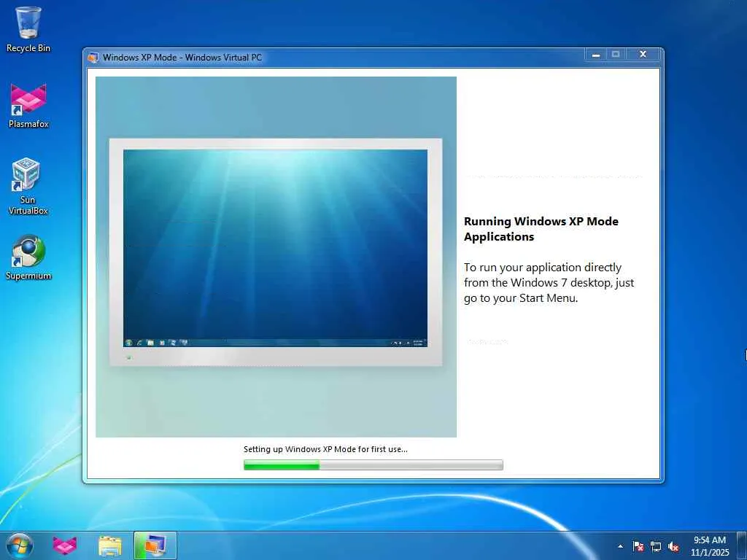Screen dimensions: 747x560
Task: Click the Show Desktop strip
Action: [742, 545]
